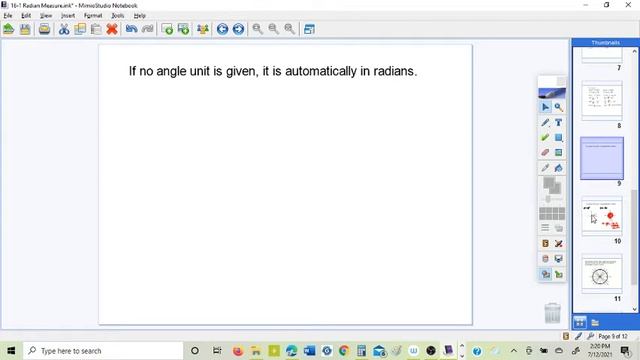The image size is (640, 360).
Task: Undo the last action
Action: 131,29
